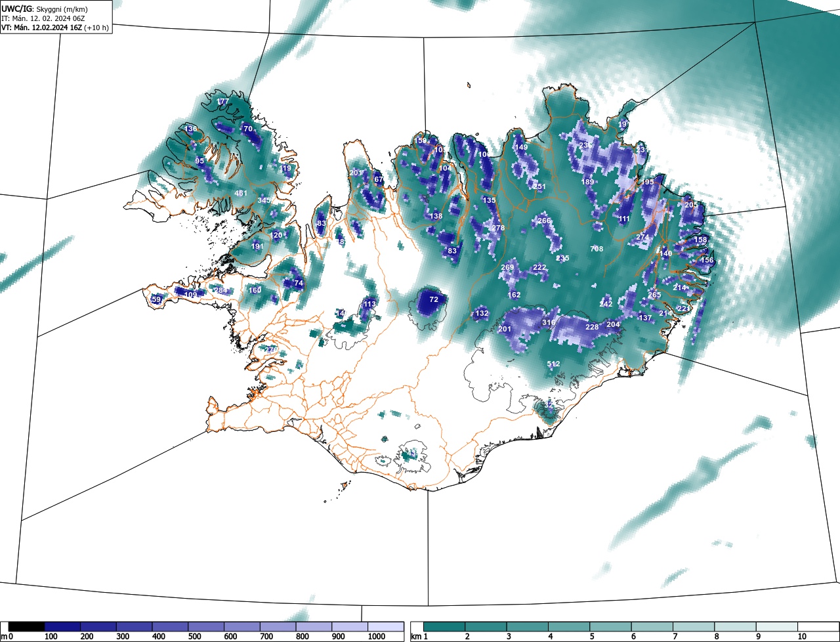840x642 pixels.
Task: Click the visibility value '195' on the map
Action: point(647,182)
